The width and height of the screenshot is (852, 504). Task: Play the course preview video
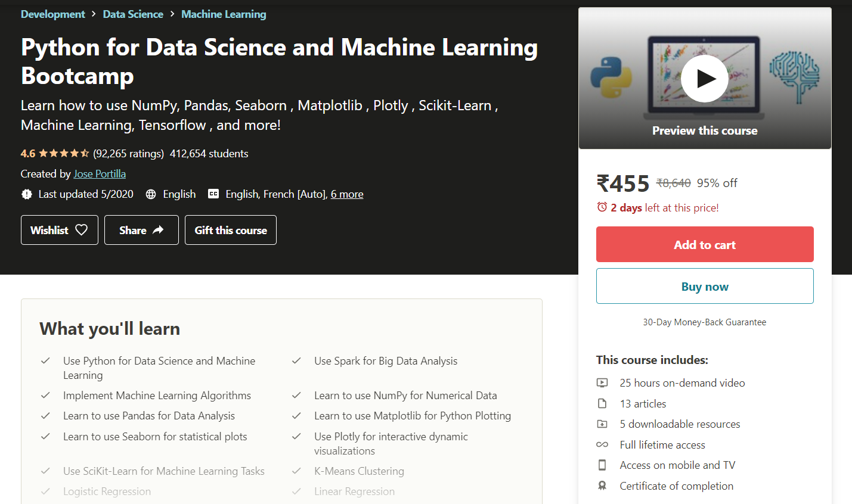pos(704,79)
